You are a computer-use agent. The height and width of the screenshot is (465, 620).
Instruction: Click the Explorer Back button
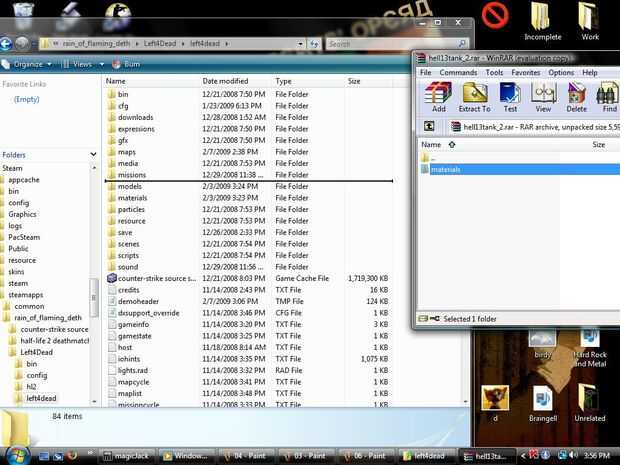pyautogui.click(x=6, y=43)
